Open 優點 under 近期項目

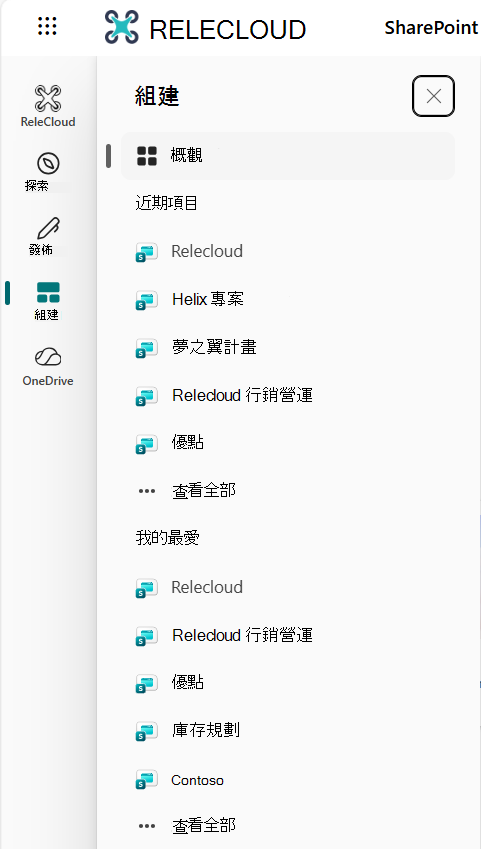coord(187,443)
